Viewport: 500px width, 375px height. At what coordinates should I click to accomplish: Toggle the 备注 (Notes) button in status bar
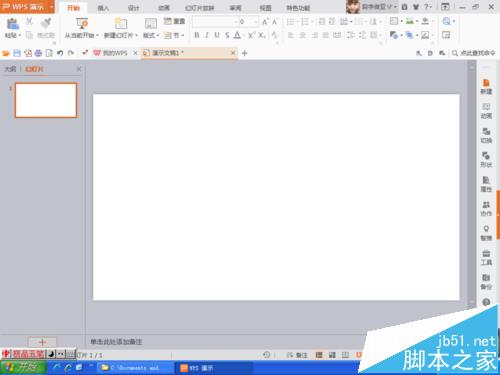coord(297,355)
